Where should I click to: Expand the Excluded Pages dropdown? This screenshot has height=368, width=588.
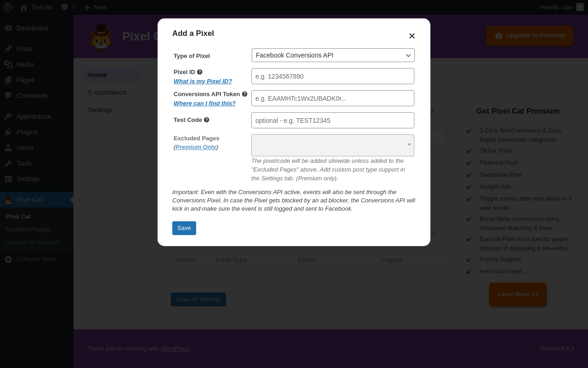point(333,145)
